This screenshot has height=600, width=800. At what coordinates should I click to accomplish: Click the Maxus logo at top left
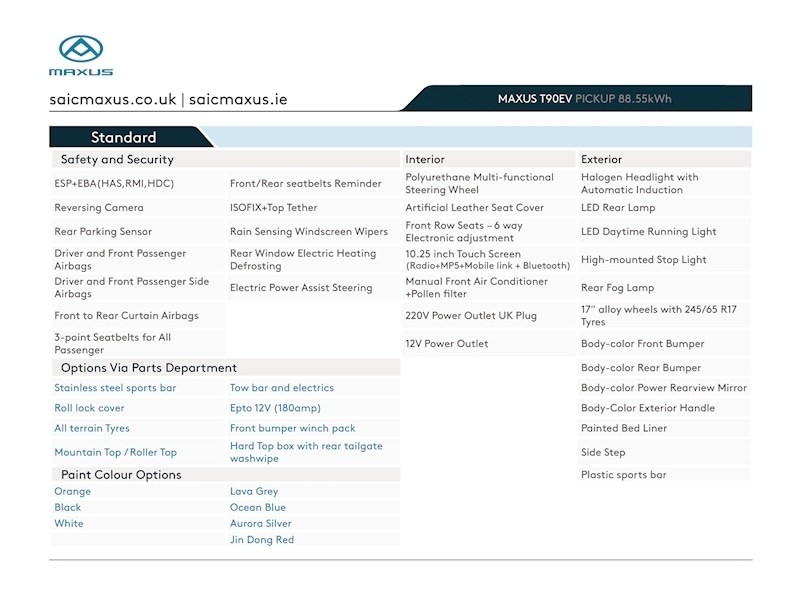coord(81,55)
